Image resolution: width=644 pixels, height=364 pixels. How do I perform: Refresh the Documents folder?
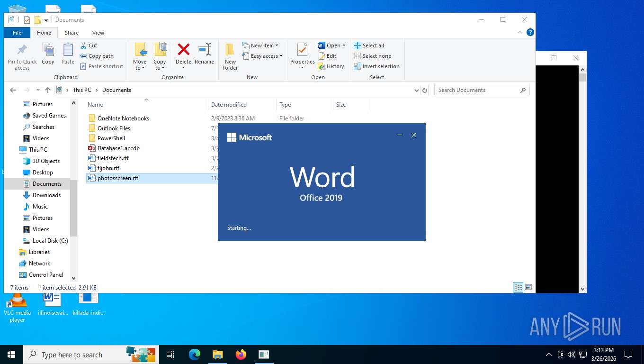(425, 90)
